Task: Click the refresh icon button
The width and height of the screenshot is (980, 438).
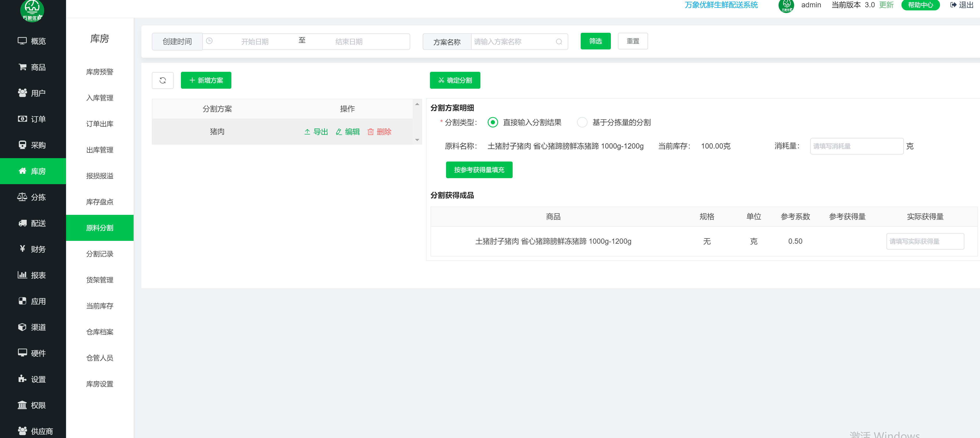Action: pyautogui.click(x=162, y=80)
